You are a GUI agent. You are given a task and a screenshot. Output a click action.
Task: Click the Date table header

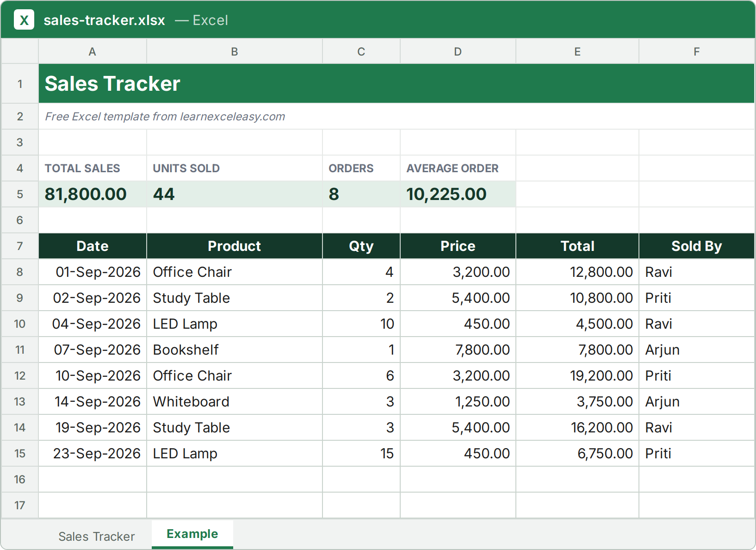[x=93, y=246]
